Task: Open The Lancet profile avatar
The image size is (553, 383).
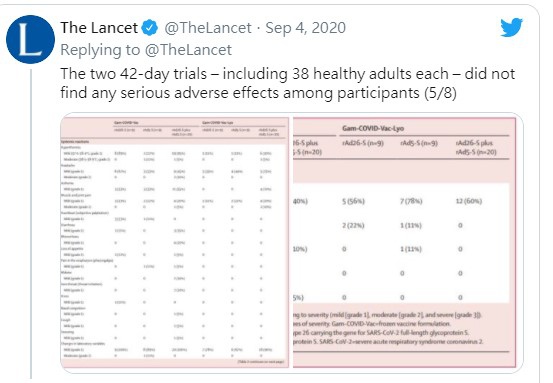Action: coord(30,39)
